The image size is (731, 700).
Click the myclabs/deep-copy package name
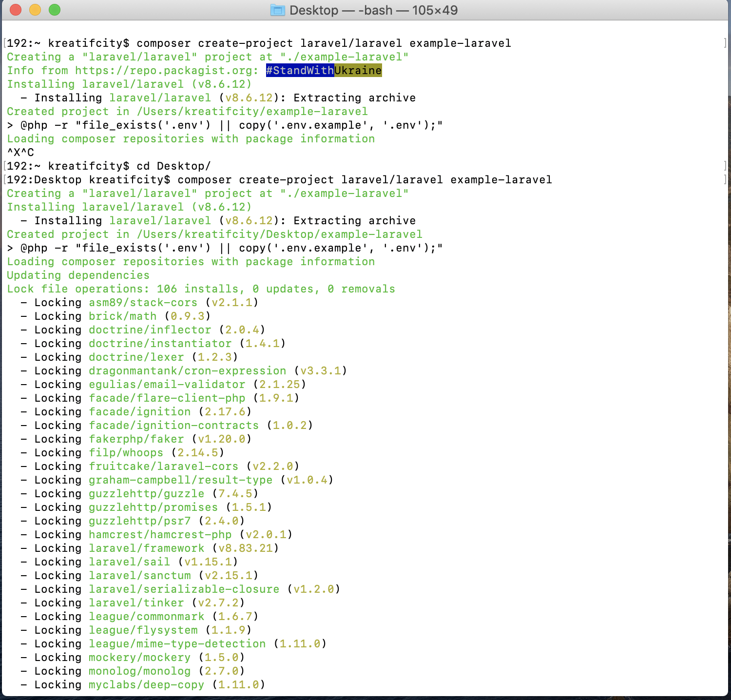[146, 685]
